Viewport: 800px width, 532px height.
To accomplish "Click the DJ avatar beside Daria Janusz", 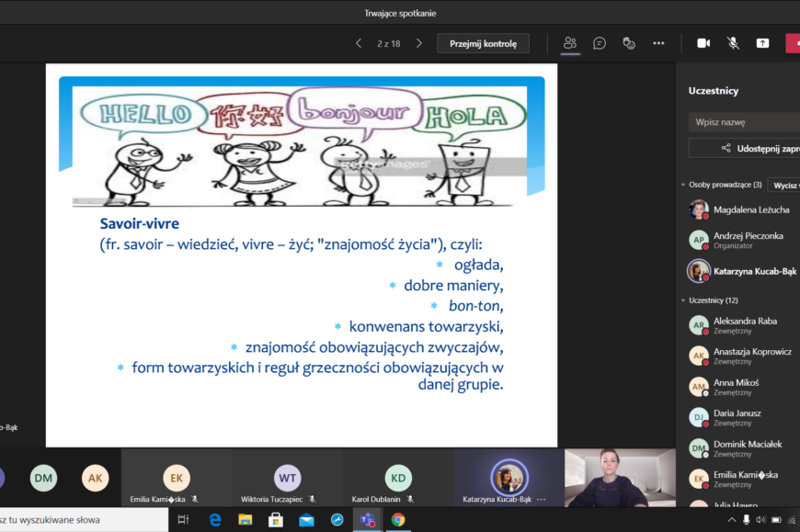I will (x=699, y=417).
